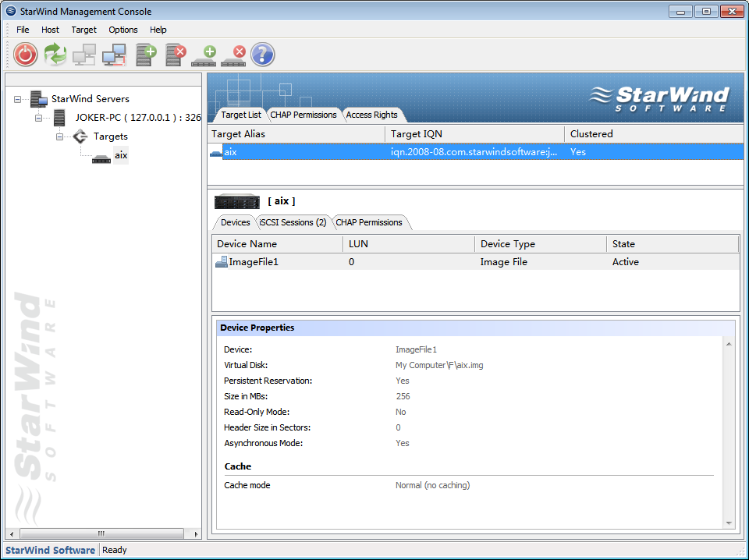Open the Host menu
Viewport: 749px width, 560px height.
click(50, 30)
